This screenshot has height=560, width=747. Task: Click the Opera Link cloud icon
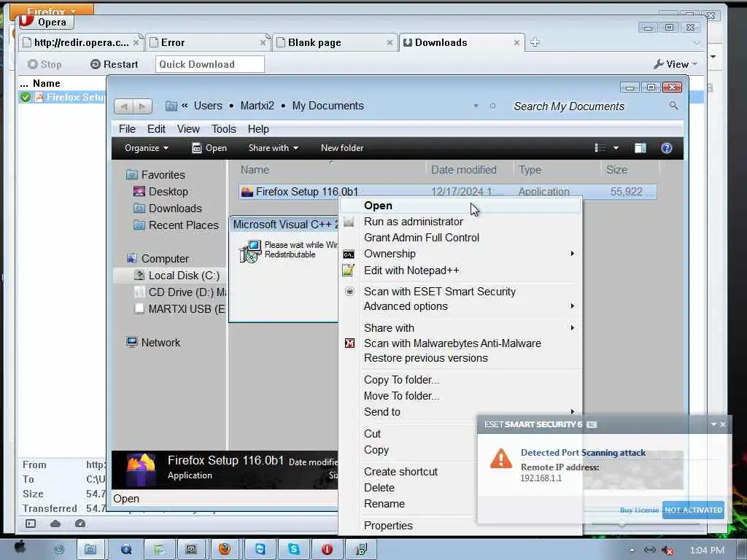tap(55, 524)
